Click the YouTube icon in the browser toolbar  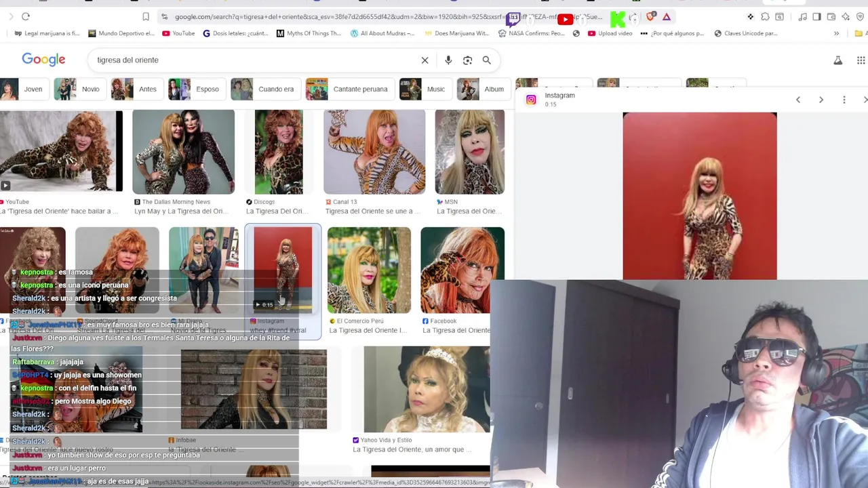565,19
